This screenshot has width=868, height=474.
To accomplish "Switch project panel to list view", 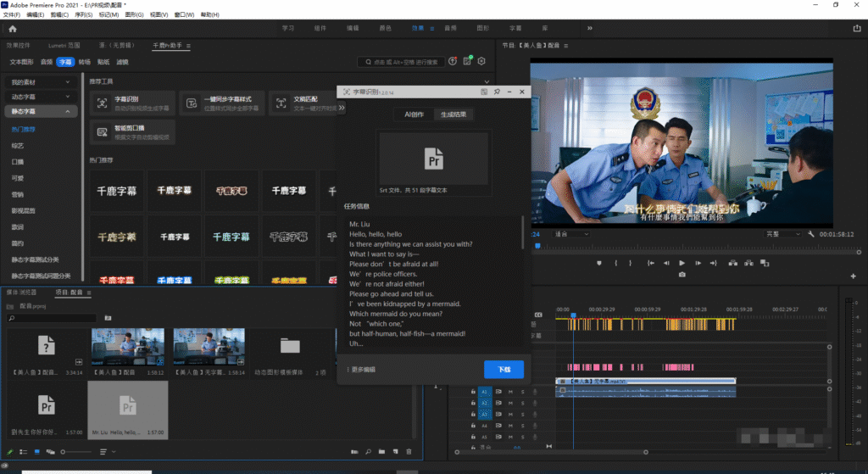I will [23, 452].
